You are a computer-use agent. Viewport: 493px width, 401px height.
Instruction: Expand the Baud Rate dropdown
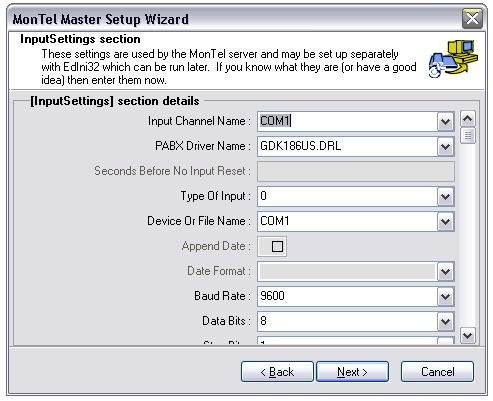[446, 296]
